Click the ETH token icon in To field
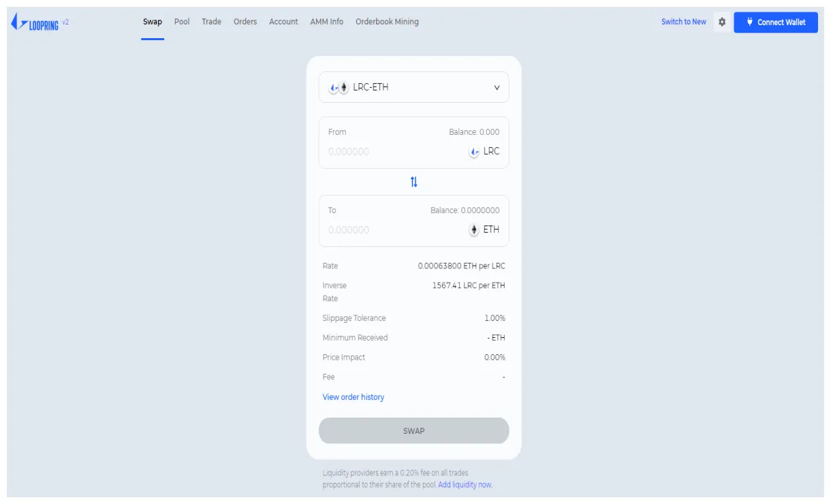 click(x=474, y=230)
